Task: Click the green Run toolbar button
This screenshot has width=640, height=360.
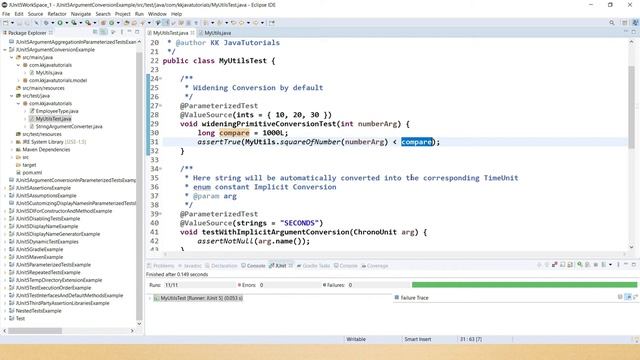Action: pyautogui.click(x=60, y=23)
